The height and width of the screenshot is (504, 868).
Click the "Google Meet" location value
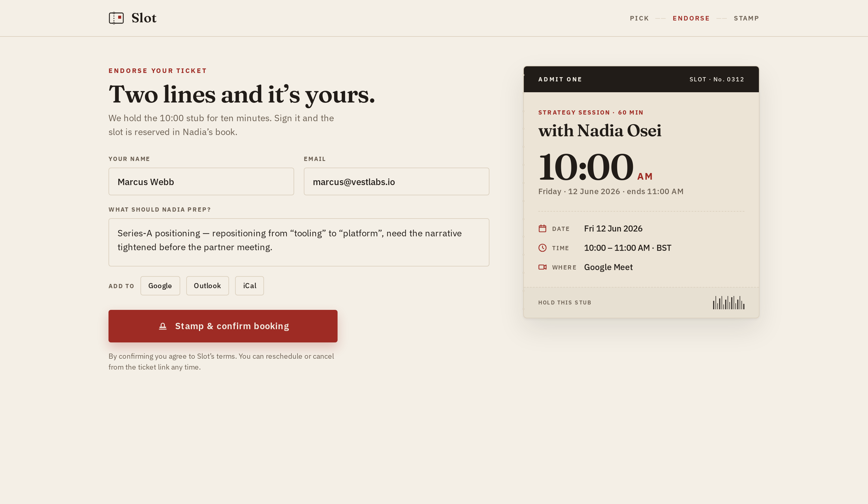click(608, 267)
